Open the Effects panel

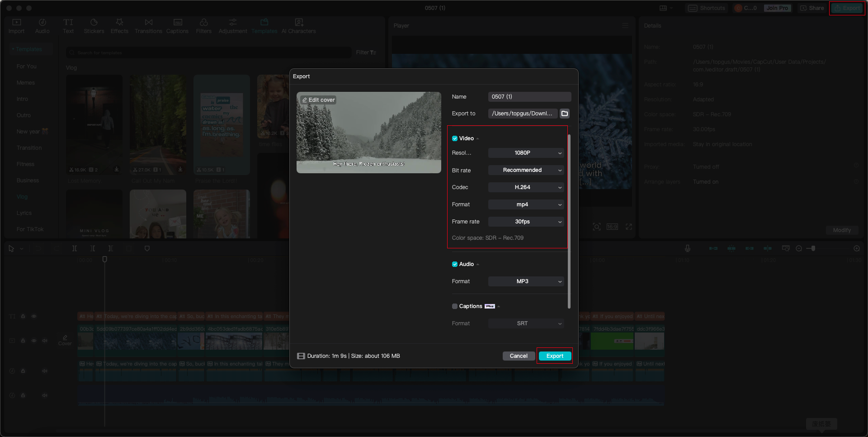click(119, 25)
